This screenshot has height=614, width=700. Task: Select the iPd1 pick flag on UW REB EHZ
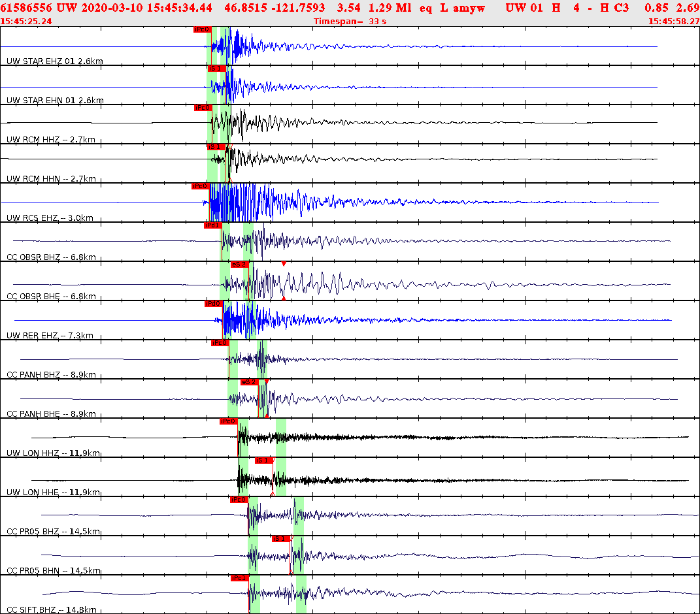pyautogui.click(x=212, y=302)
